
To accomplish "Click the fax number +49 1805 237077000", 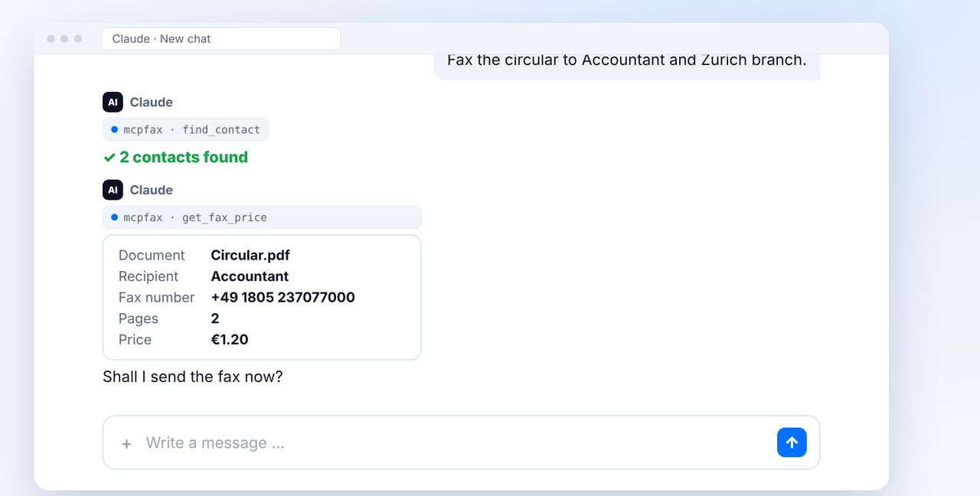I will (x=283, y=297).
